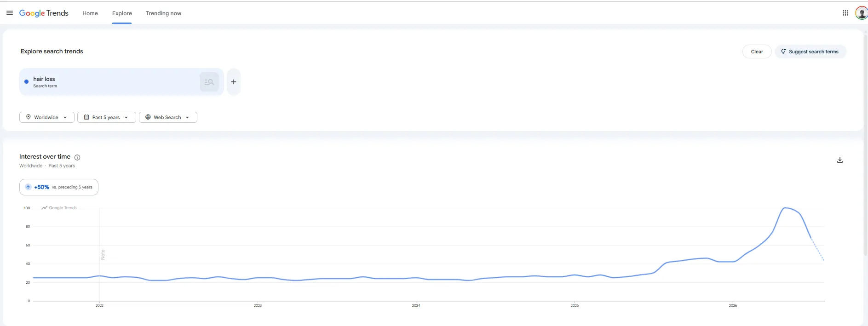Select the Explore tab
Image resolution: width=868 pixels, height=326 pixels.
(x=122, y=13)
